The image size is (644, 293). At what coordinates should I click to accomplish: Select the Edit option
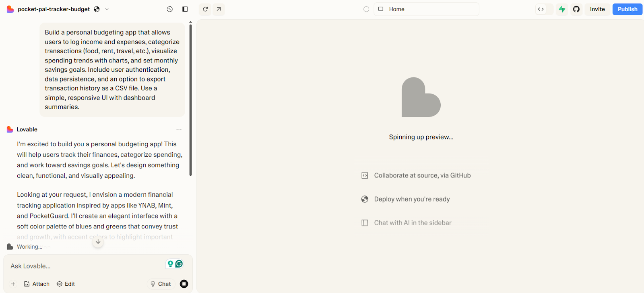[66, 284]
